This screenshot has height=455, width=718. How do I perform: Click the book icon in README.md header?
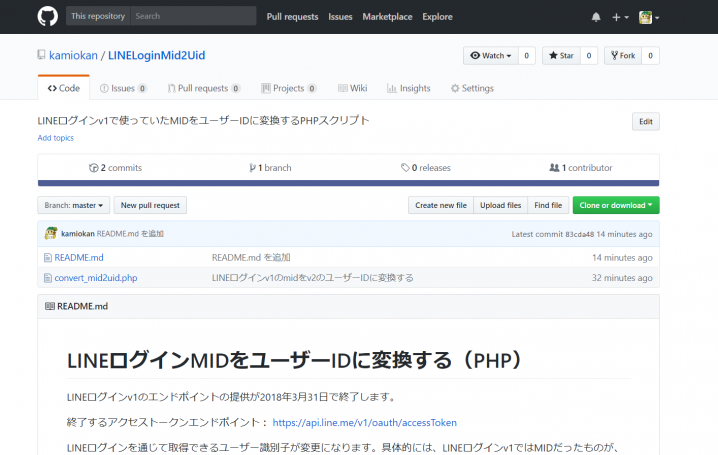click(x=49, y=306)
